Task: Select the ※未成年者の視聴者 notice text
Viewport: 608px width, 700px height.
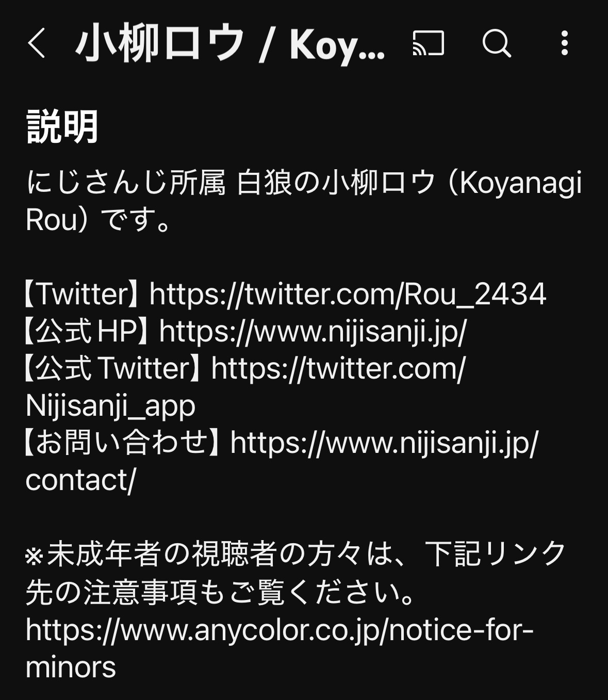Action: [x=296, y=573]
